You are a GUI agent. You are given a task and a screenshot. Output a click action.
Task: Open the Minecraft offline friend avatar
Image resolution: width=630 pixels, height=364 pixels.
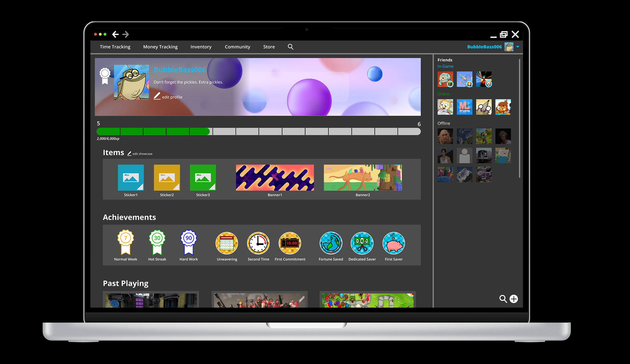[x=484, y=136]
